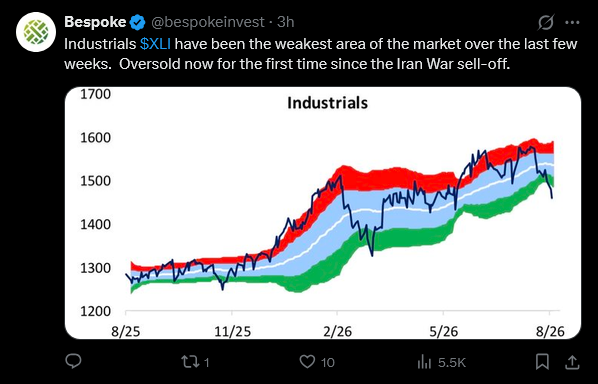
Task: Click the 2/26 axis label on chart
Action: pos(338,331)
